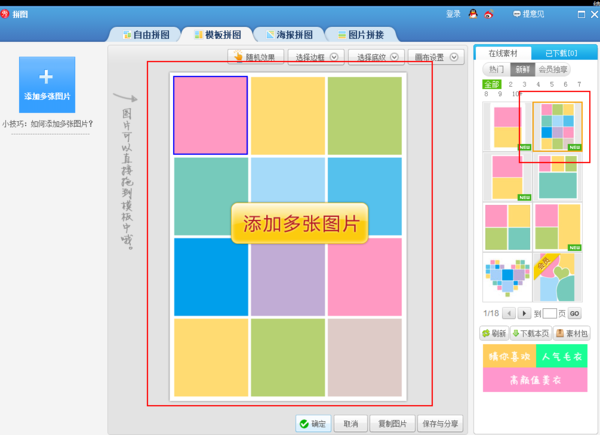Expand the 选择底纹 dropdown
Image resolution: width=600 pixels, height=435 pixels.
click(x=376, y=57)
